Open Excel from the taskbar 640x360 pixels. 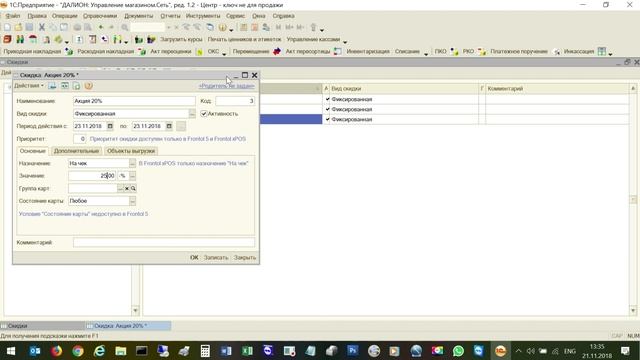point(247,351)
